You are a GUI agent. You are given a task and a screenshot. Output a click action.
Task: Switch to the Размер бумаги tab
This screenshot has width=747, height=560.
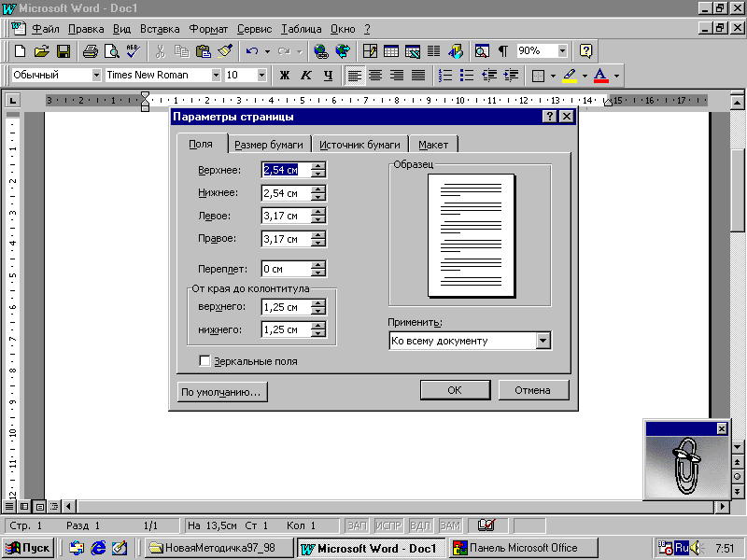[x=269, y=145]
